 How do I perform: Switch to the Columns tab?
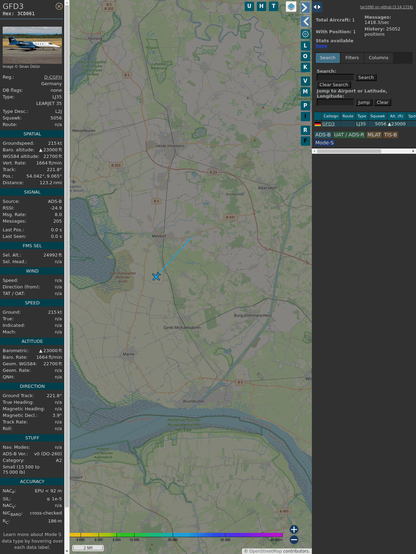[378, 58]
